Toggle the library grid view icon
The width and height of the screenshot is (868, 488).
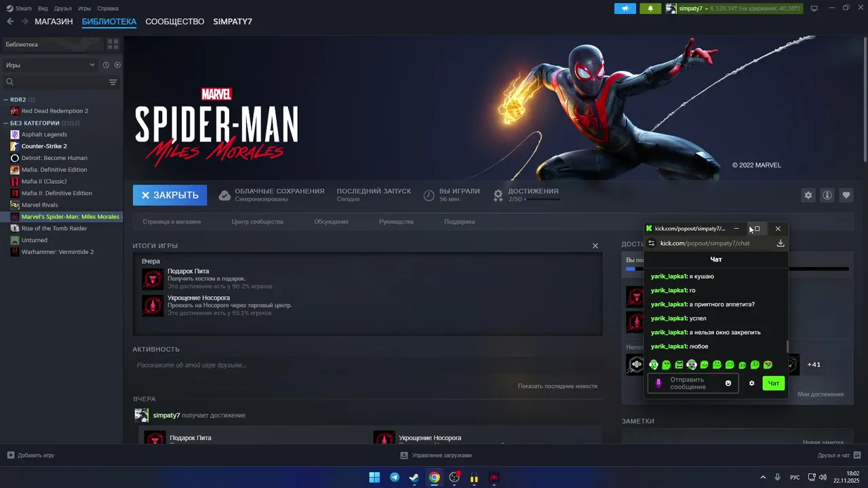point(113,44)
